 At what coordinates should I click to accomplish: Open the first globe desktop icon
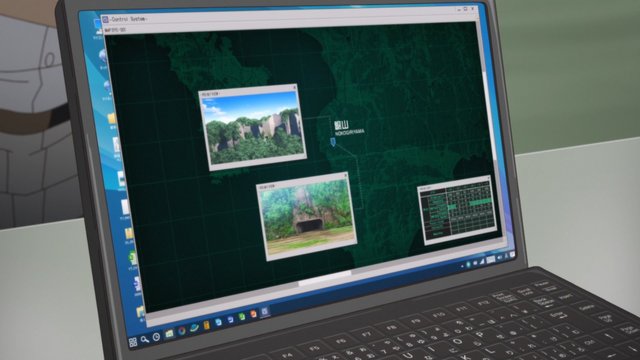point(102,56)
